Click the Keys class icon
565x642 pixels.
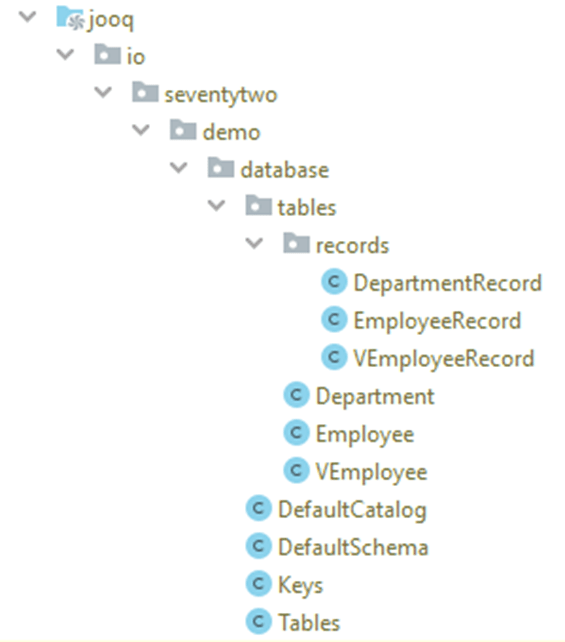pos(259,584)
